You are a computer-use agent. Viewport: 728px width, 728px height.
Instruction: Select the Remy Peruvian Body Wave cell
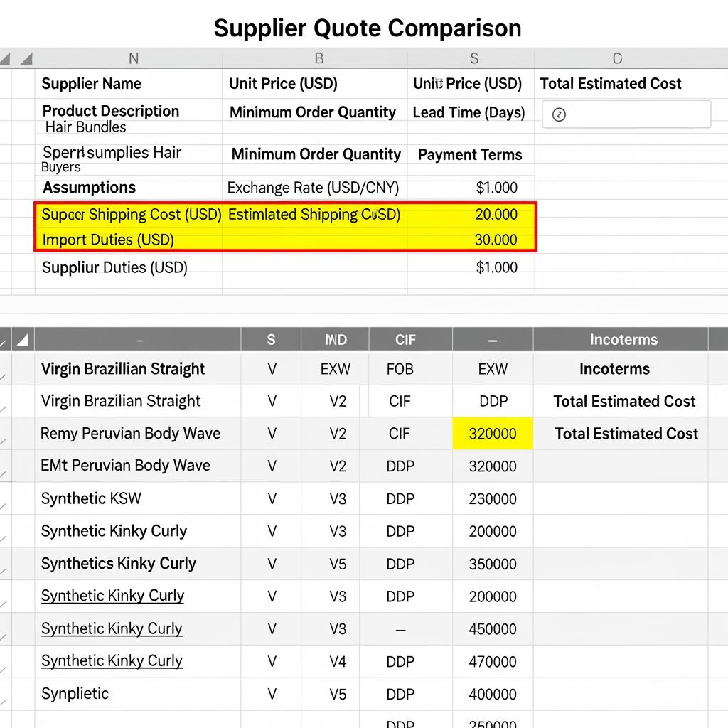(131, 434)
